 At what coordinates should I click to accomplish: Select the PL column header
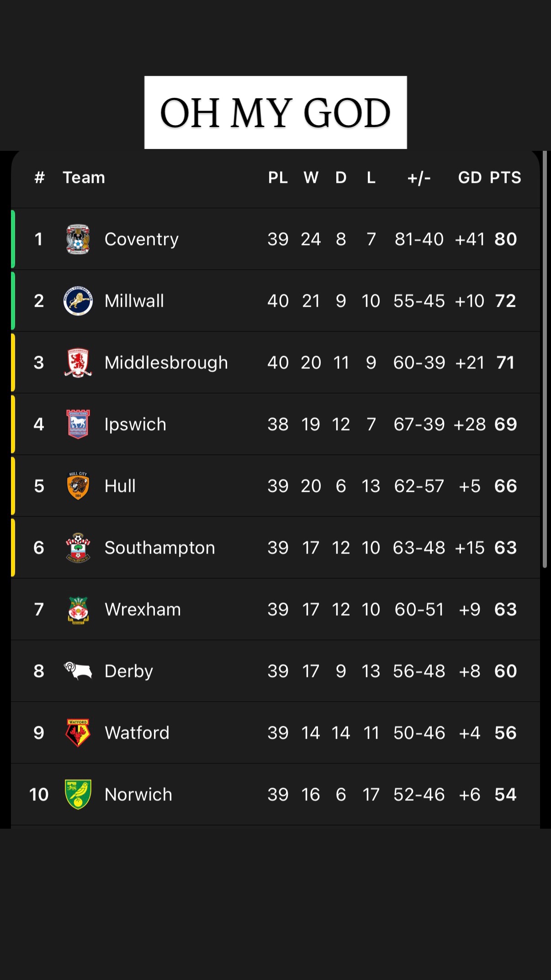click(278, 177)
